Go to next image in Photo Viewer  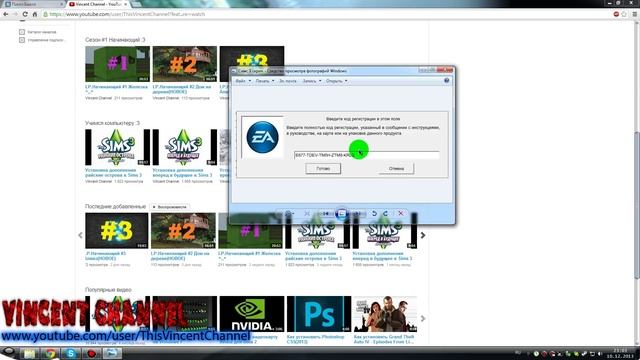358,213
